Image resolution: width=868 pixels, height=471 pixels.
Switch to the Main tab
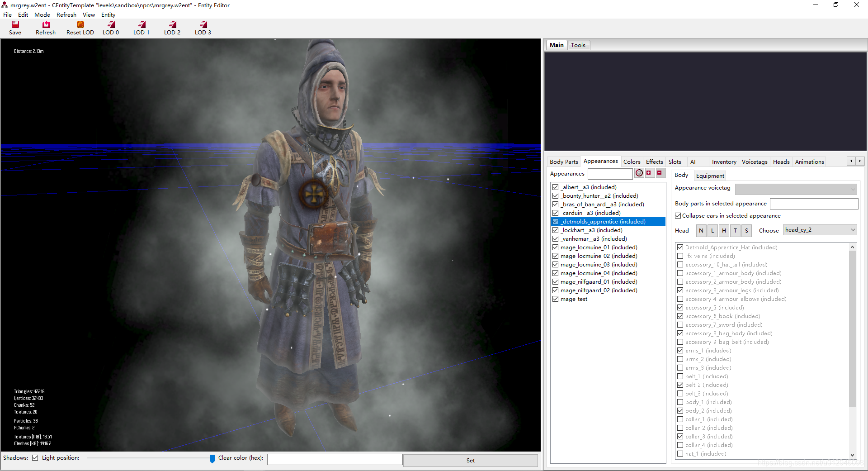557,45
